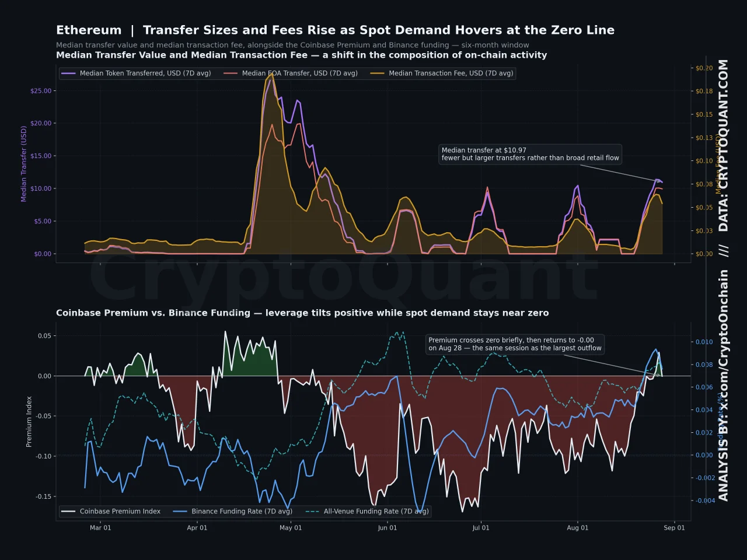Click the dashed teal All-Venue Funding legend line
Image resolution: width=747 pixels, height=560 pixels.
click(x=313, y=512)
